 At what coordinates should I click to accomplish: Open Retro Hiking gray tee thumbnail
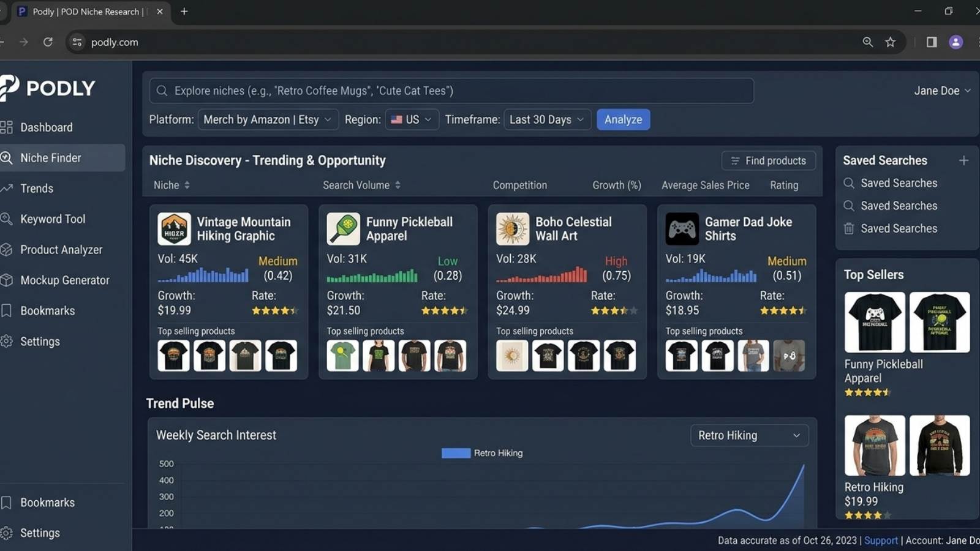click(875, 445)
